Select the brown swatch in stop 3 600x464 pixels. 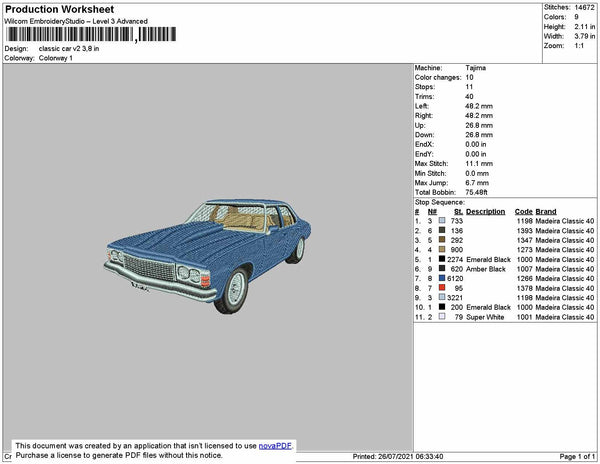coord(441,240)
